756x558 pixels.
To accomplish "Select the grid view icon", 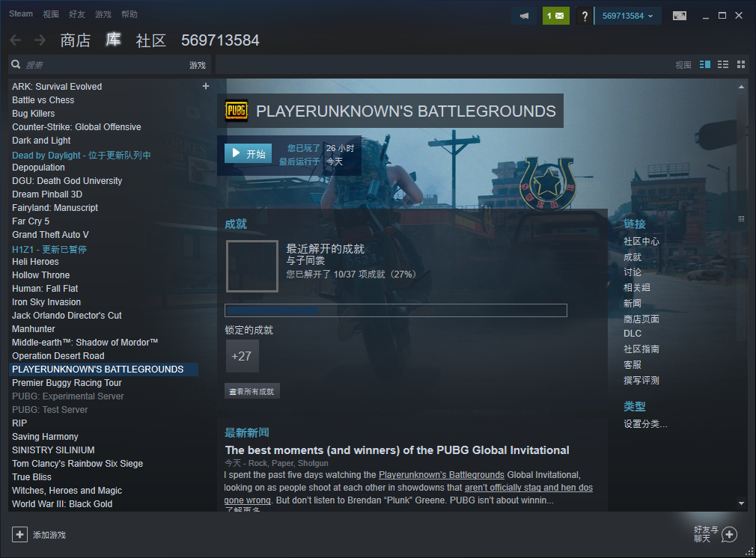I will pos(741,64).
